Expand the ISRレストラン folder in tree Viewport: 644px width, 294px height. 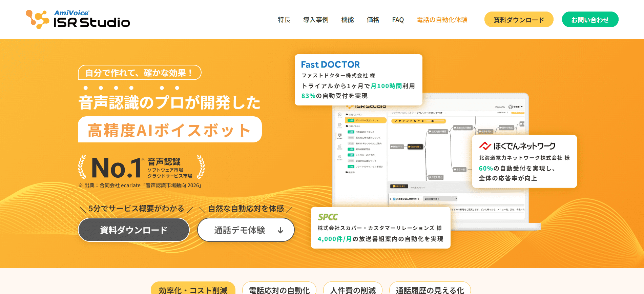354,115
